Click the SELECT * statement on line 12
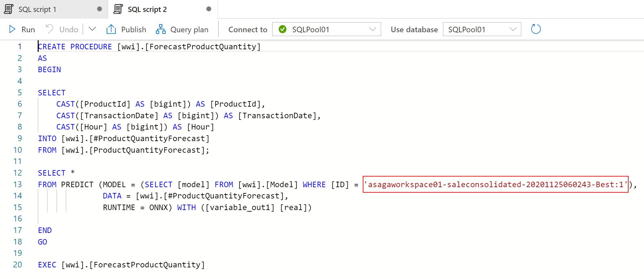644x279 pixels. (56, 173)
